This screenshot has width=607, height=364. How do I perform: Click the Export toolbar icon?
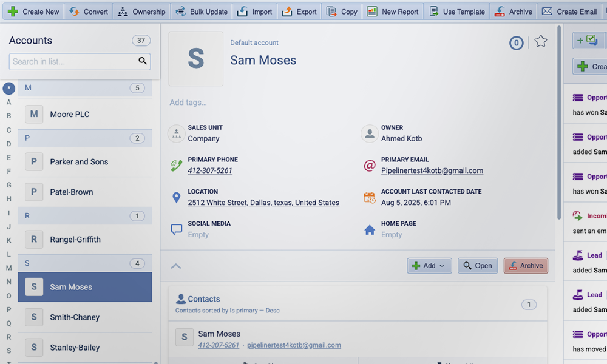287,12
